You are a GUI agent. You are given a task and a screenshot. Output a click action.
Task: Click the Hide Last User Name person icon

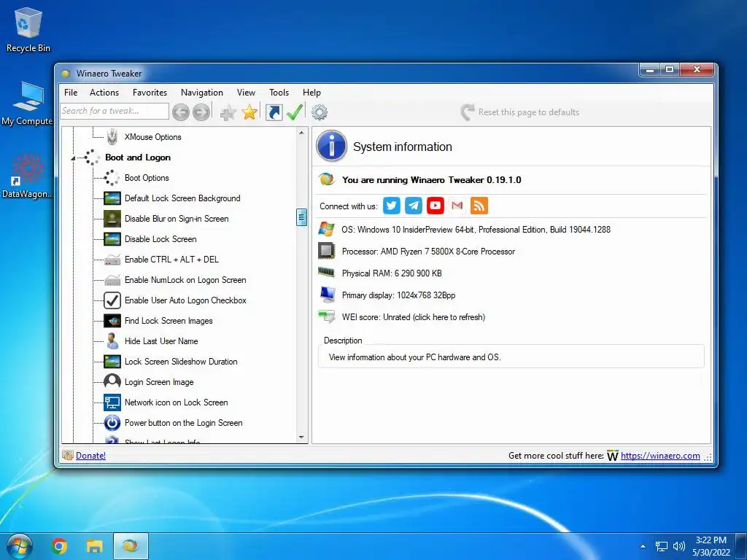pyautogui.click(x=112, y=341)
